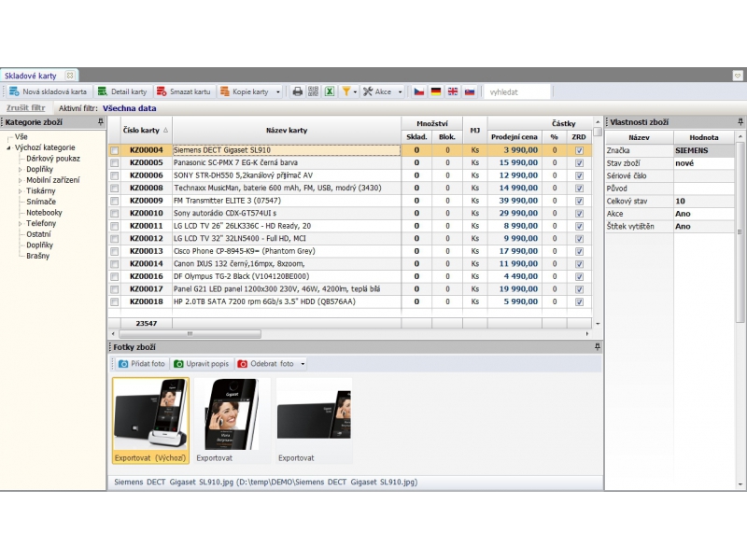Screen dimensions: 747x560
Task: Check the selection box for KZ00010
Action: [115, 214]
